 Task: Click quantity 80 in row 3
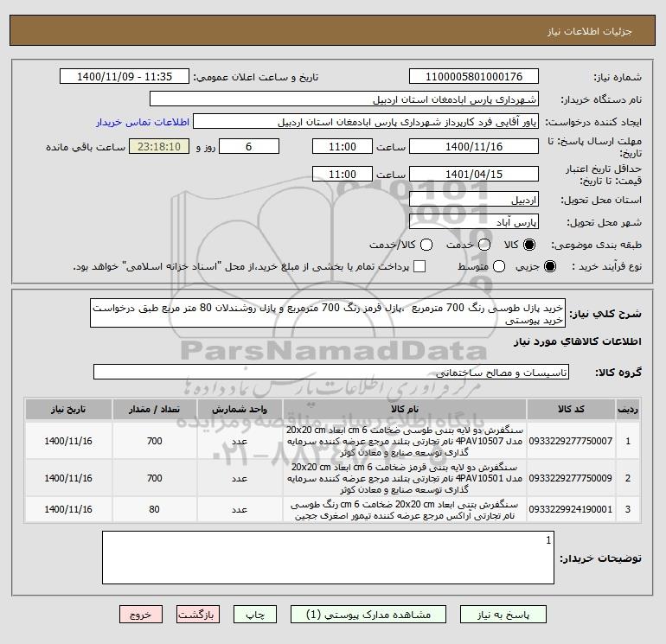click(x=154, y=509)
